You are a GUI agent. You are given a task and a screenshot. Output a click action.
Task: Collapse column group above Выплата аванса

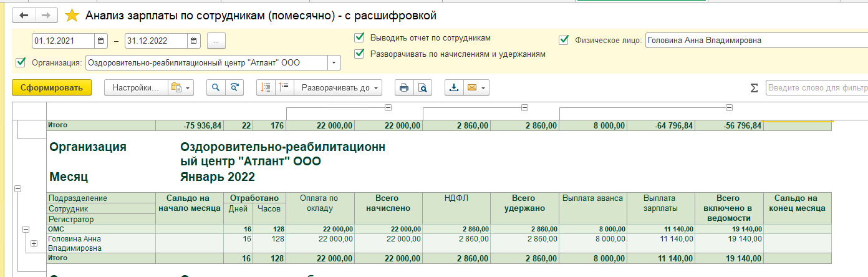click(729, 108)
